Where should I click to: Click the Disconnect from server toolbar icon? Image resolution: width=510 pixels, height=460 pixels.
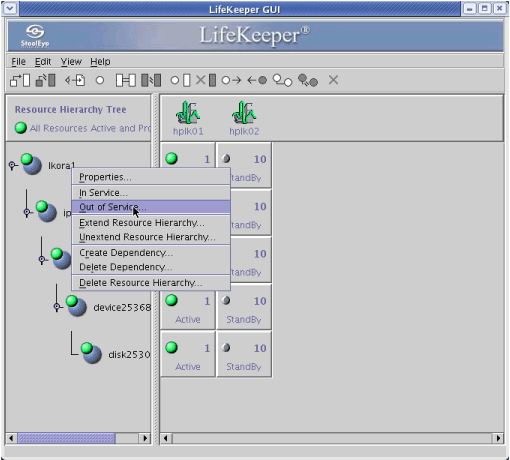click(45, 80)
